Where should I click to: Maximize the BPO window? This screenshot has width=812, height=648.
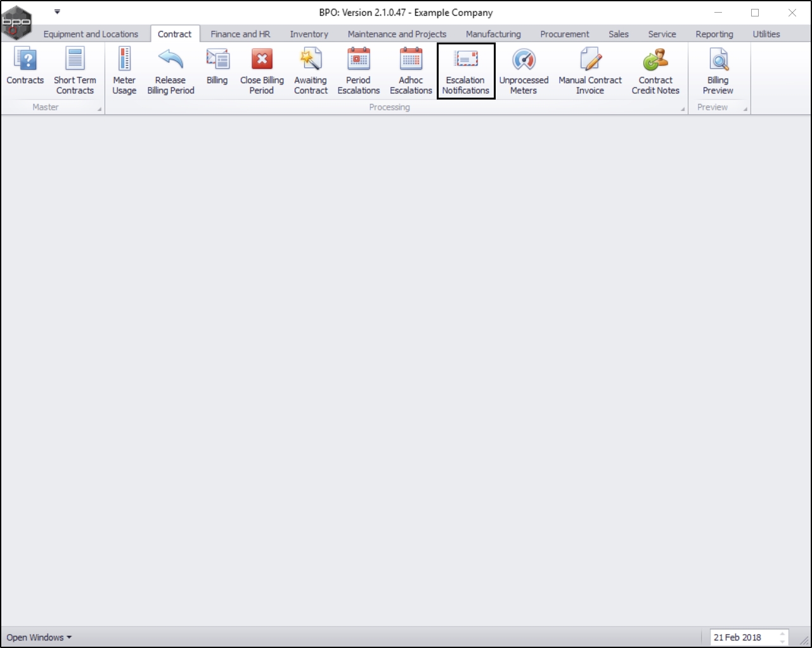tap(755, 13)
